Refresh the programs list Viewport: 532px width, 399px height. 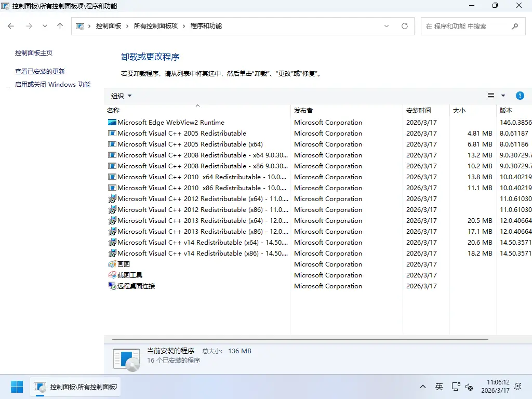(x=405, y=26)
